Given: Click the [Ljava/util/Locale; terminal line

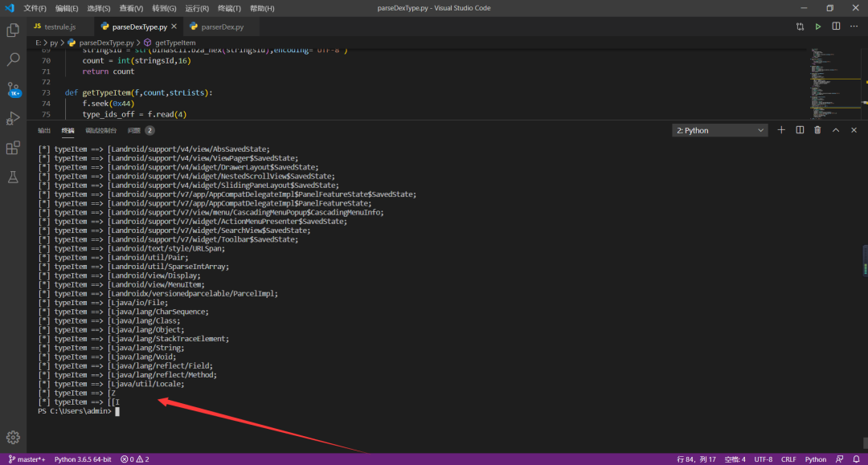Looking at the screenshot, I should [111, 384].
